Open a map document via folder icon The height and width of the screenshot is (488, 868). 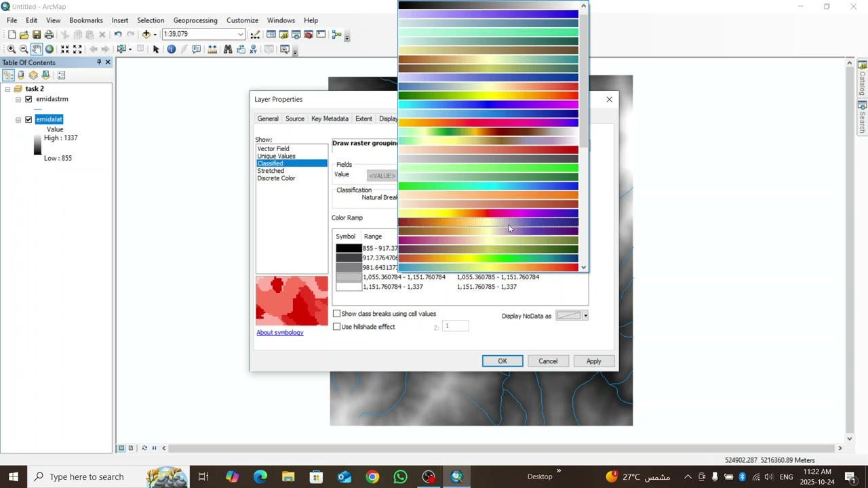point(24,35)
